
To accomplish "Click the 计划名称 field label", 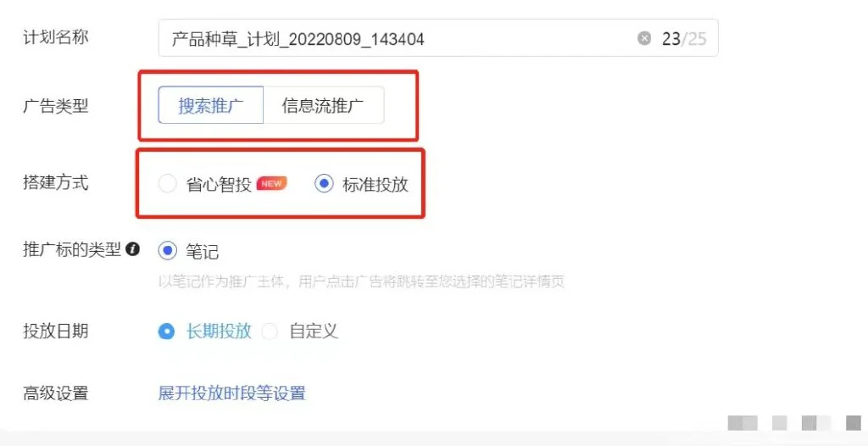I will click(56, 37).
